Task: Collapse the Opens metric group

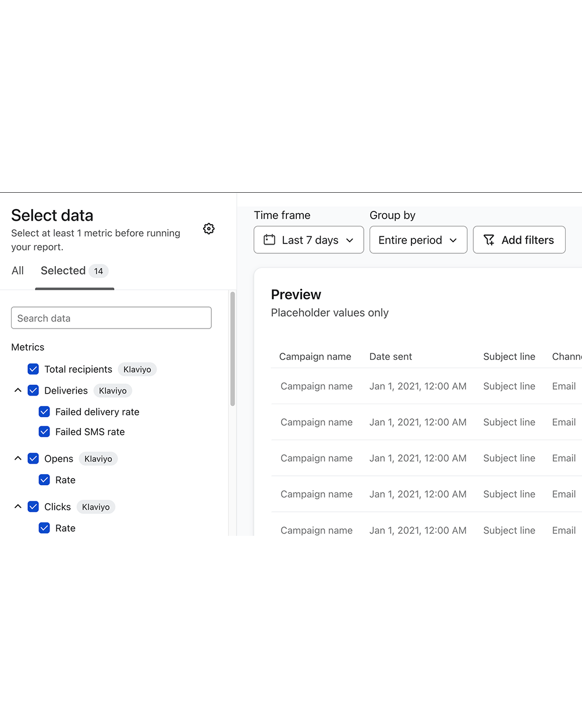Action: [x=18, y=458]
